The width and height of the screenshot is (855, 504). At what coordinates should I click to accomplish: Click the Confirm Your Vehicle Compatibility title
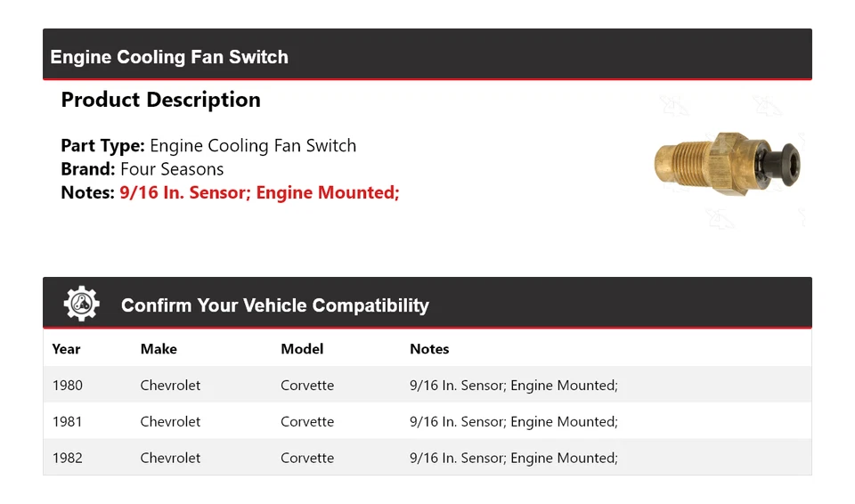click(274, 305)
